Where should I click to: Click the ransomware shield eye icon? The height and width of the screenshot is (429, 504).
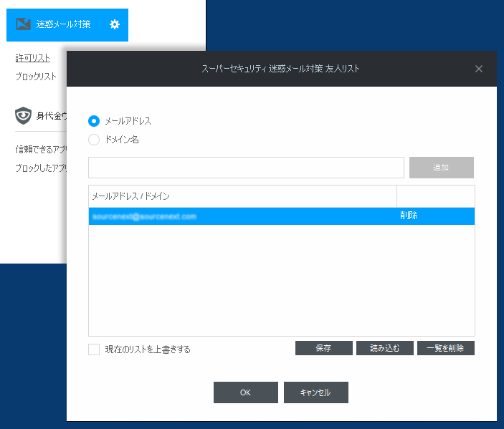(24, 115)
